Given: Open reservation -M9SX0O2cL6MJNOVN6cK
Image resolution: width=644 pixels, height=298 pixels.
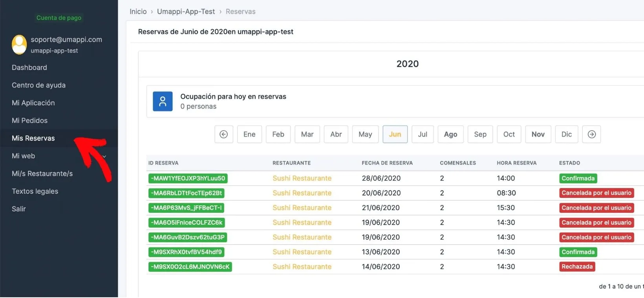Looking at the screenshot, I should [x=190, y=267].
